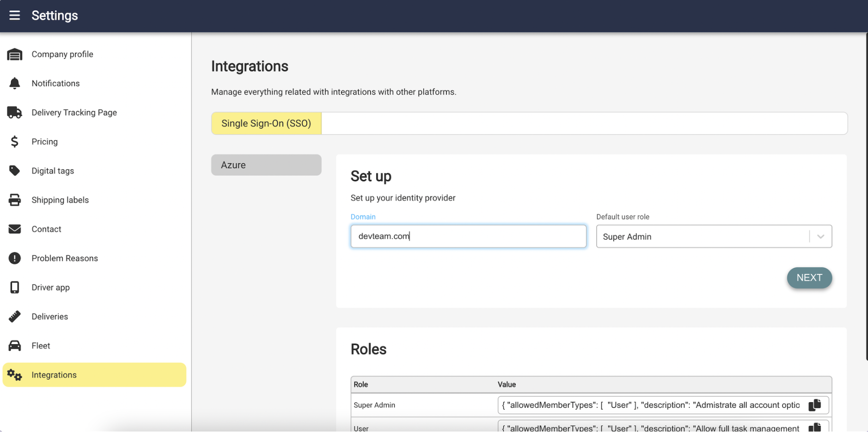The image size is (868, 432).
Task: Click the Pricing dollar sign icon
Action: click(14, 142)
